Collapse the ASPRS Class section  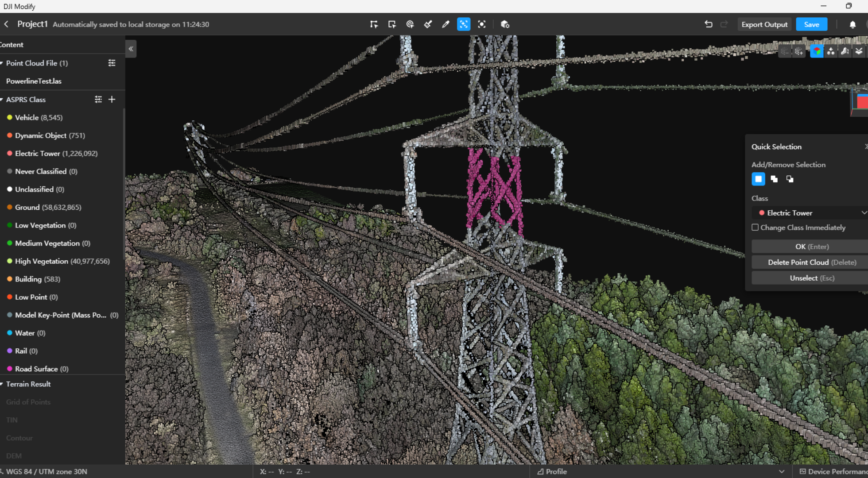point(2,100)
